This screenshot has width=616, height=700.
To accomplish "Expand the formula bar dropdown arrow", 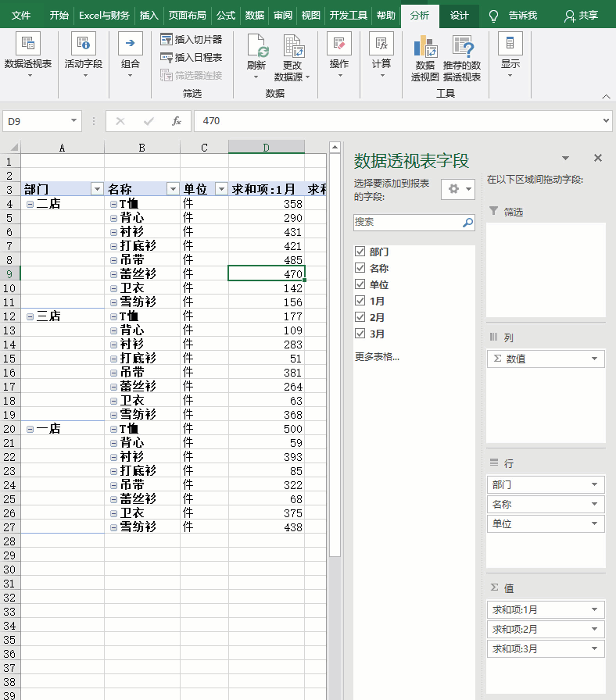I will click(606, 120).
